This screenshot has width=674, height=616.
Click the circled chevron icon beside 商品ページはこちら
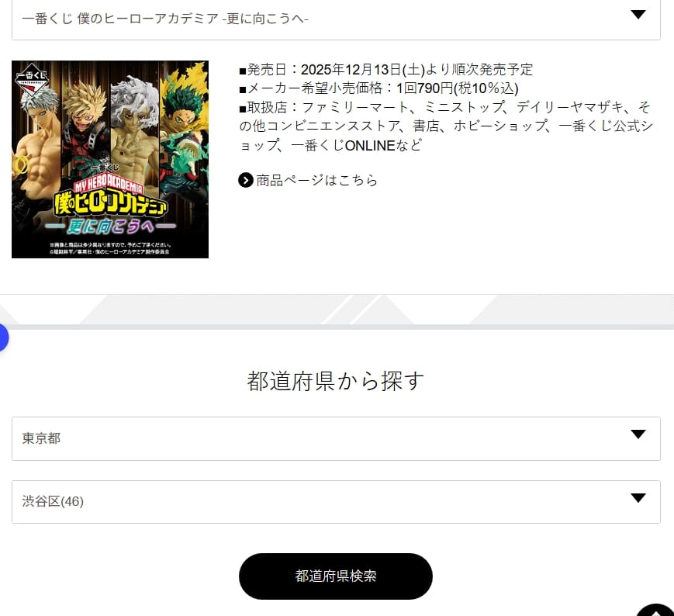pos(245,180)
